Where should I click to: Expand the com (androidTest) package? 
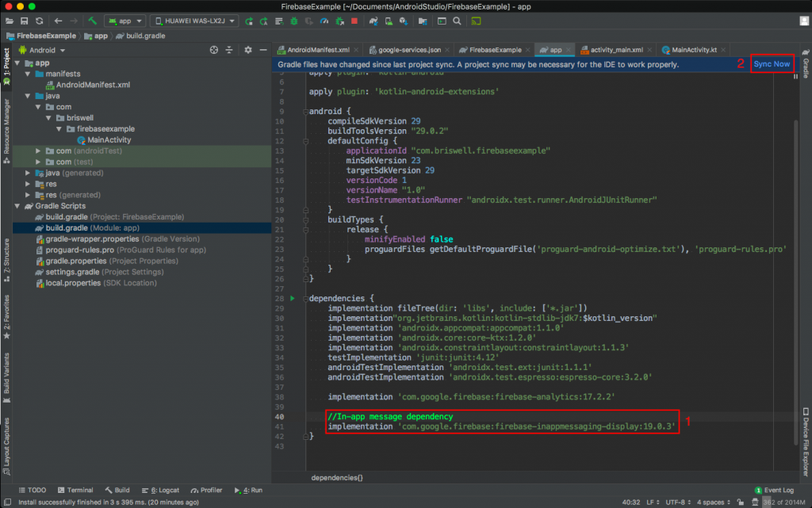point(38,151)
